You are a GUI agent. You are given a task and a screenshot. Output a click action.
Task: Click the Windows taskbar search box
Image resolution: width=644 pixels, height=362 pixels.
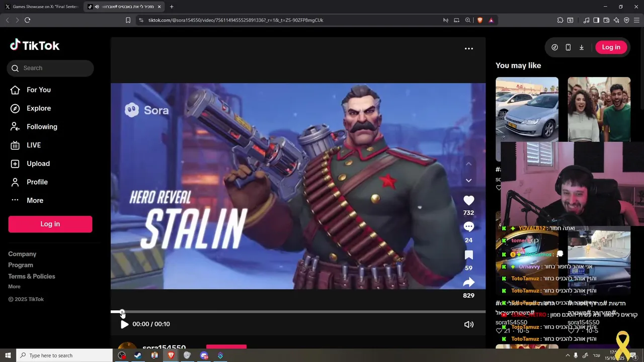click(64, 355)
